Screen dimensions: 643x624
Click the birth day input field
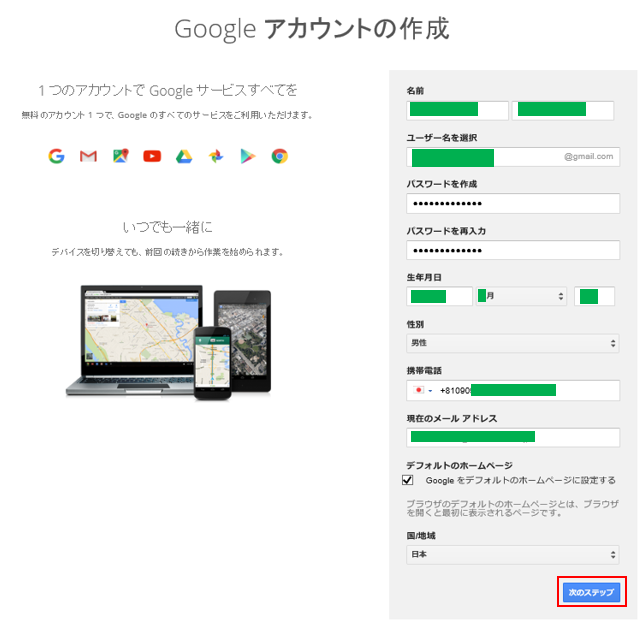point(594,296)
